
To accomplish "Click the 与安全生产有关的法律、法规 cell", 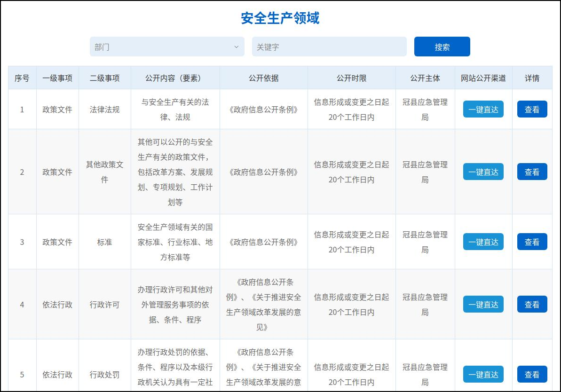I will click(175, 110).
